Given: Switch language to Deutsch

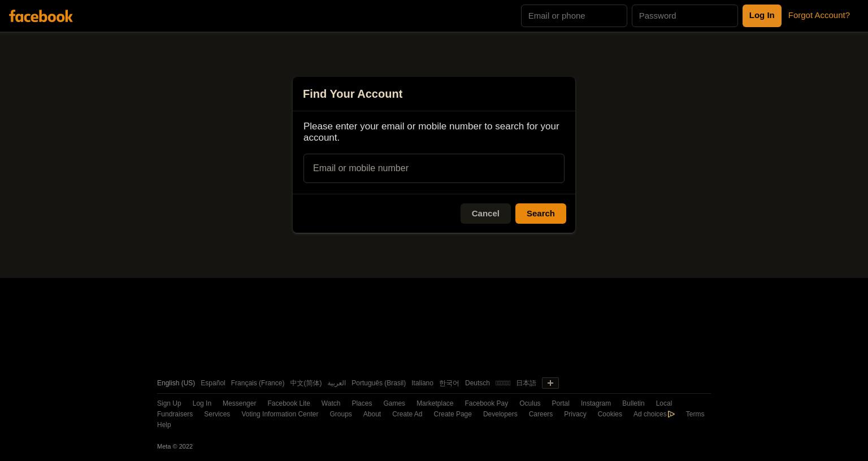Looking at the screenshot, I should (477, 383).
